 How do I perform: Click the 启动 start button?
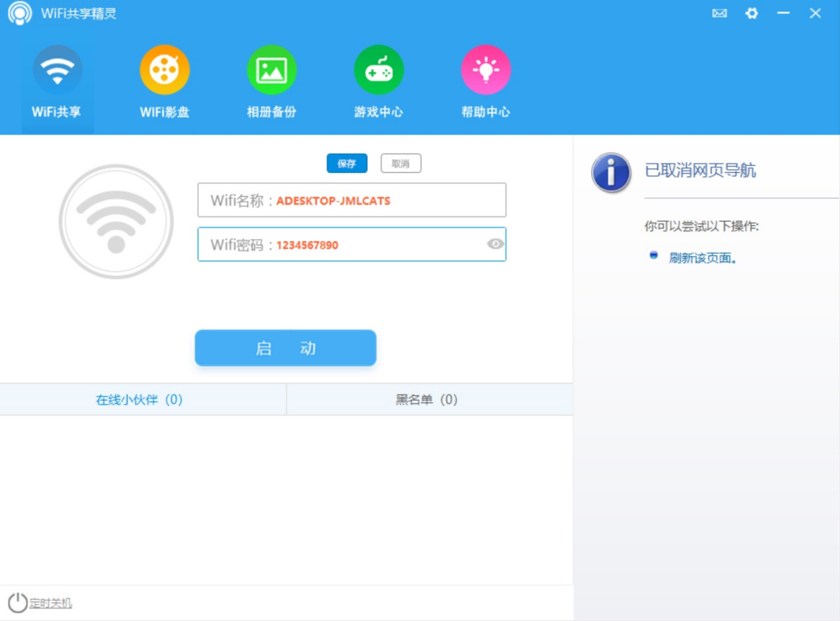(286, 348)
